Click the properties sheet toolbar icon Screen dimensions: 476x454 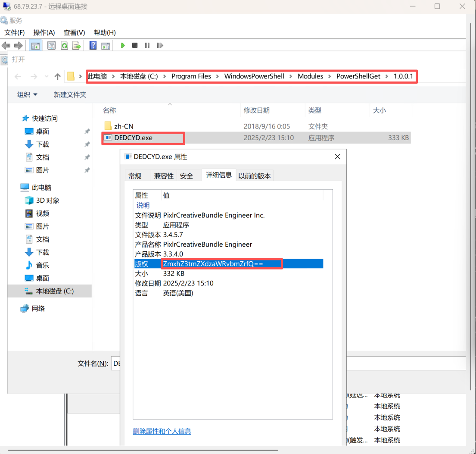(x=51, y=46)
